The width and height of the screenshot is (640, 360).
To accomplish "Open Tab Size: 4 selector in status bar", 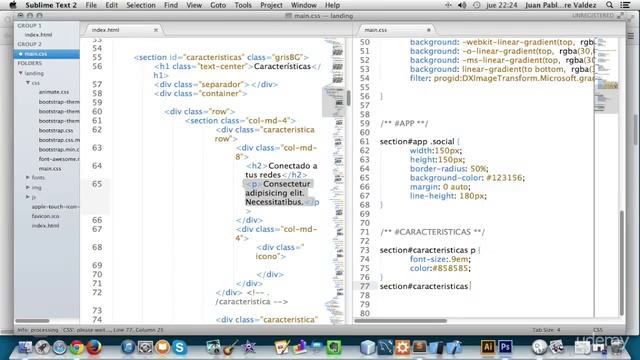I will (546, 330).
